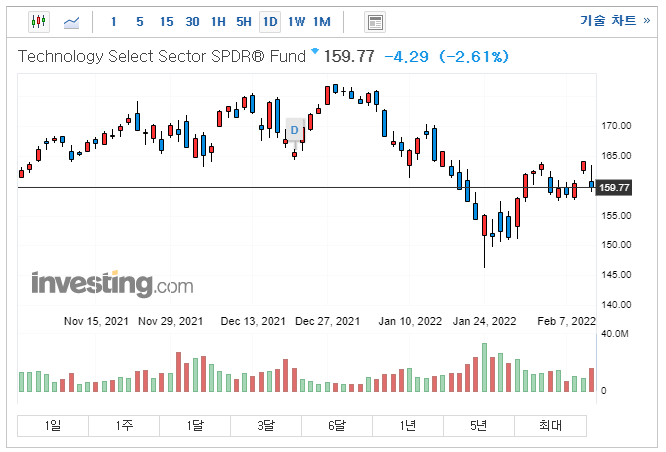
Task: Open the news table overlay icon
Action: (x=375, y=22)
